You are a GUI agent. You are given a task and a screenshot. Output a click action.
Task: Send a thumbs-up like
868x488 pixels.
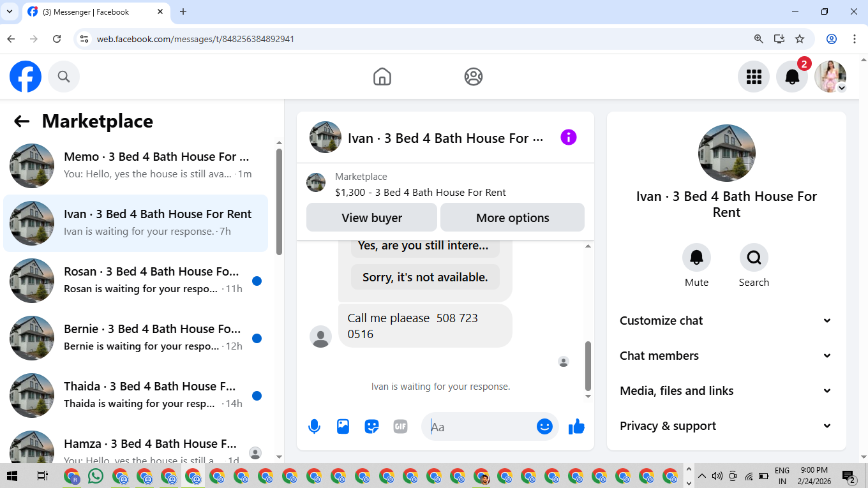point(576,427)
